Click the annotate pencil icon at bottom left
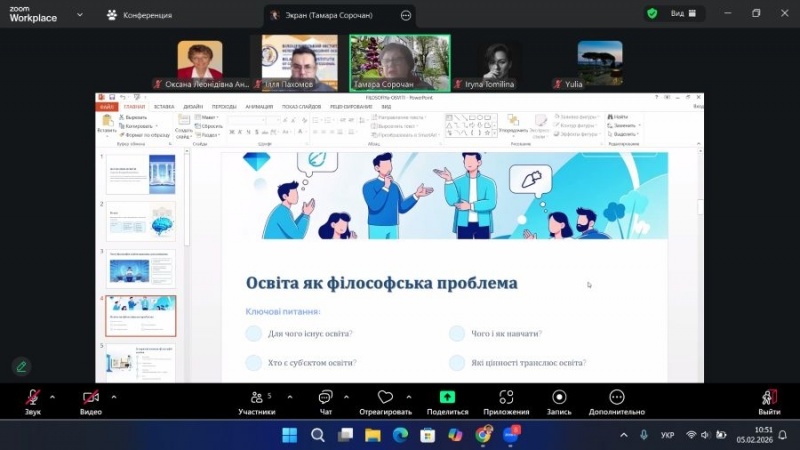Viewport: 800px width, 450px height. pos(21,366)
